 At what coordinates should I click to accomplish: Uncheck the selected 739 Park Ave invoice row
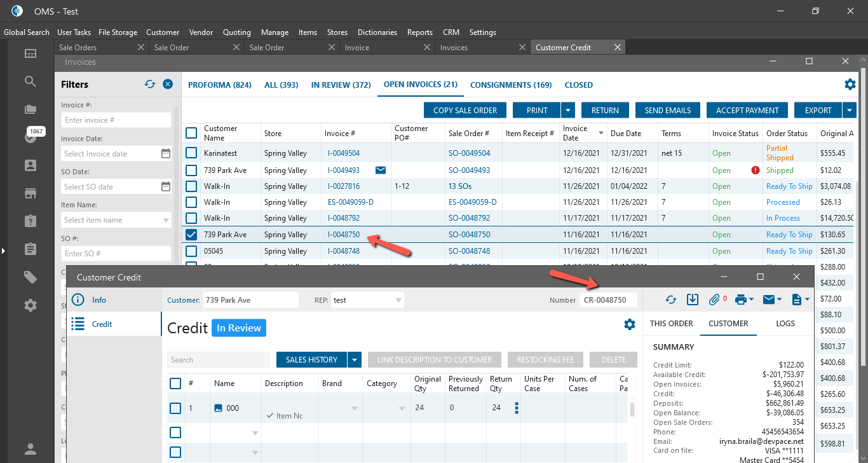(191, 235)
